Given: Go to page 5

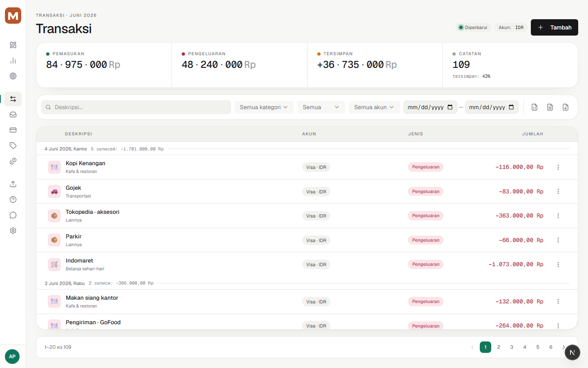Looking at the screenshot, I should (x=538, y=347).
